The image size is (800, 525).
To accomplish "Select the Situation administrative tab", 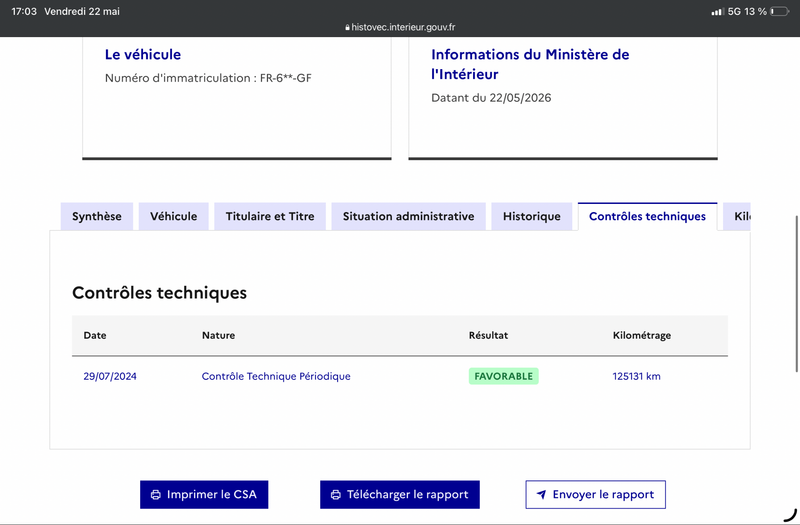I will [x=408, y=216].
